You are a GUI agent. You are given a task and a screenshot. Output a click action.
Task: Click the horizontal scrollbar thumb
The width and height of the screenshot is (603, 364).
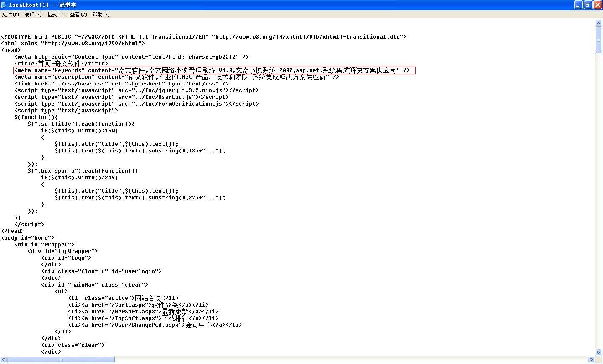click(x=61, y=360)
